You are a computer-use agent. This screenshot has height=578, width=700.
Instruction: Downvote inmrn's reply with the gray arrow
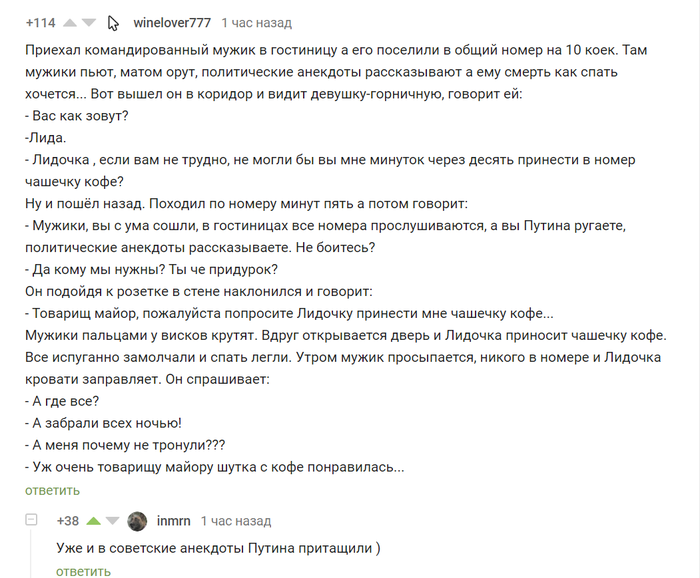(x=112, y=521)
